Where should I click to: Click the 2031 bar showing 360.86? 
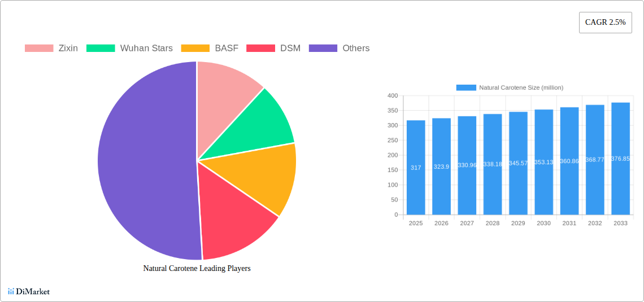pyautogui.click(x=569, y=161)
